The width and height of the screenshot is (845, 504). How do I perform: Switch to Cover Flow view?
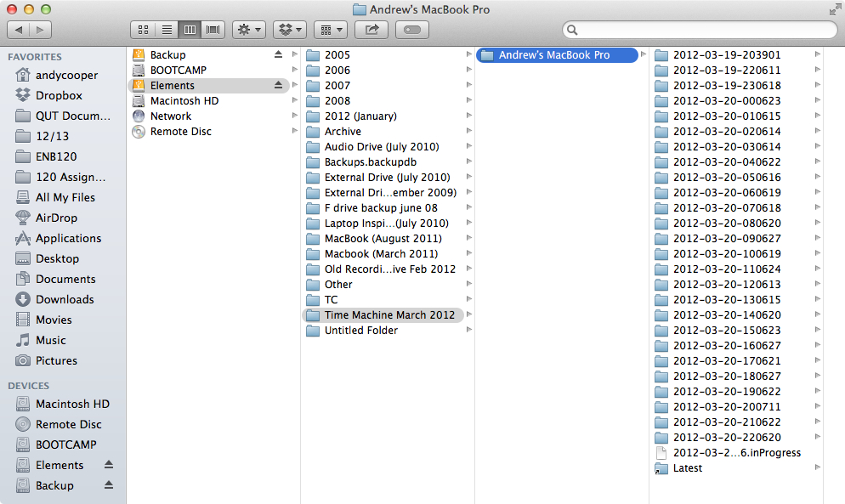(213, 30)
